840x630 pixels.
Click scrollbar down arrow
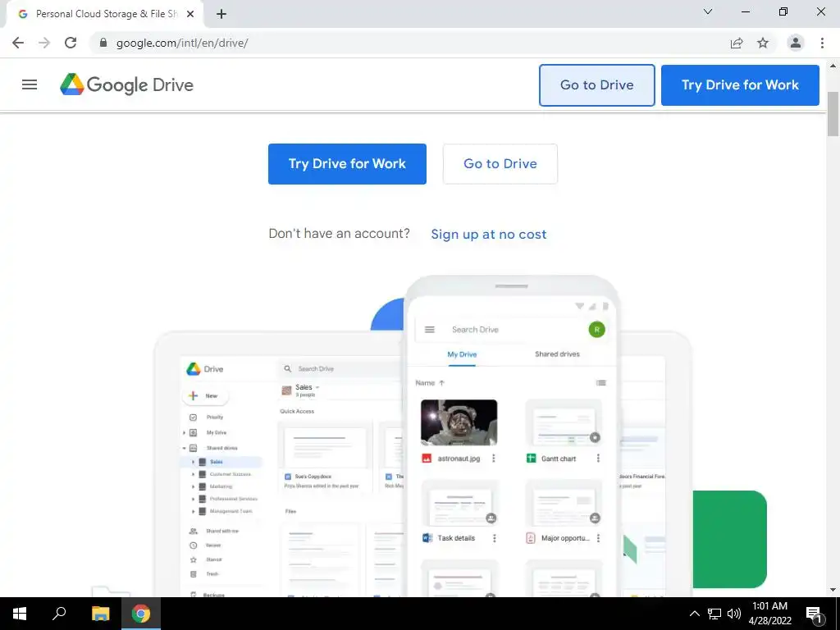833,590
